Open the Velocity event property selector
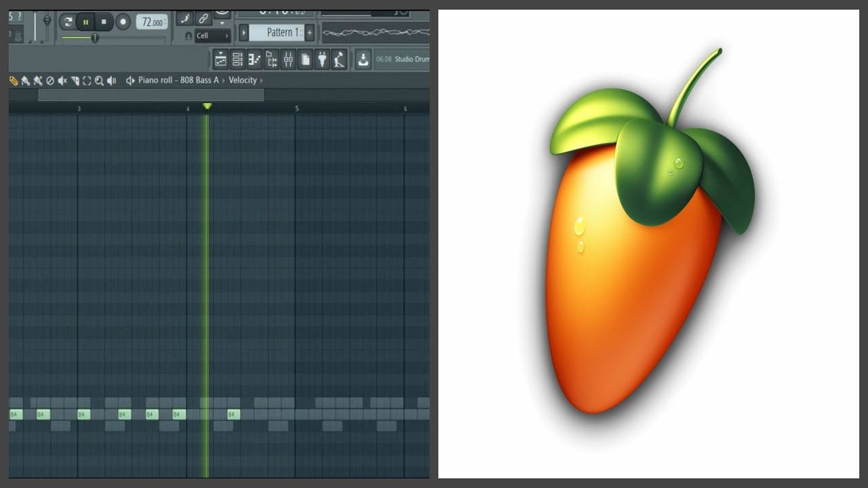868x488 pixels. (243, 80)
